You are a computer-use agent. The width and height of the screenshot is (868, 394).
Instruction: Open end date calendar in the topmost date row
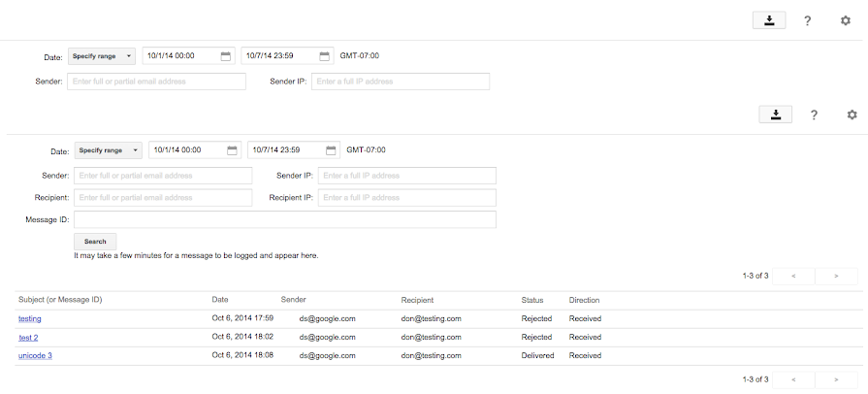tap(324, 56)
